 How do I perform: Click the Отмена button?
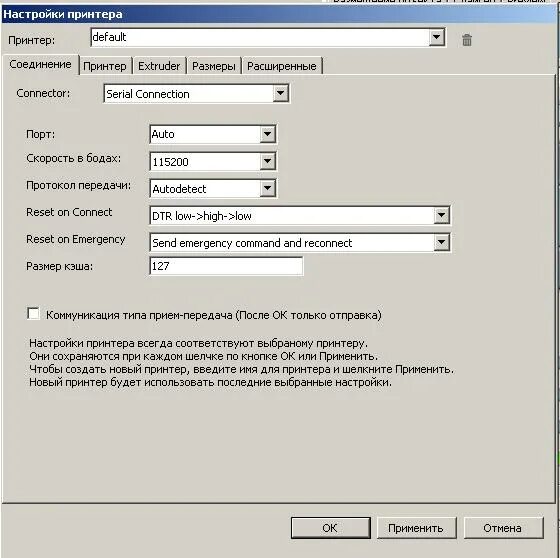[x=503, y=528]
